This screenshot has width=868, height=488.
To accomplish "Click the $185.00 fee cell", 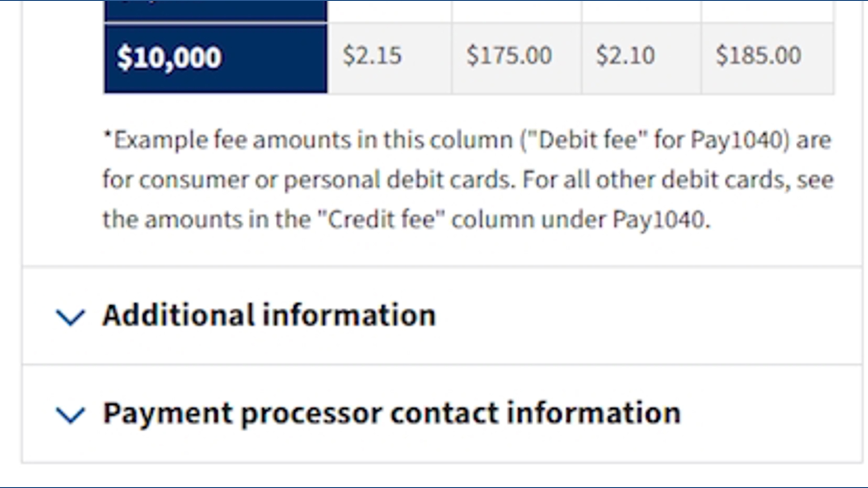I will (758, 56).
